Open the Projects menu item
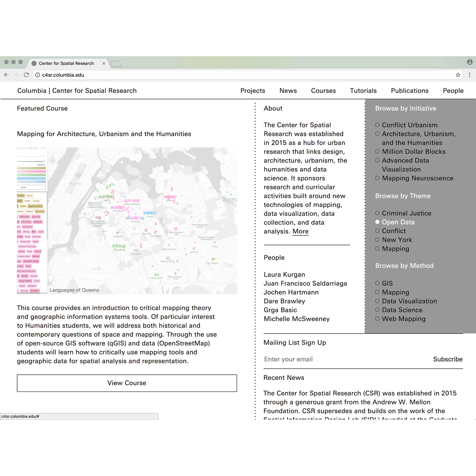Viewport: 476px width, 476px height. click(x=253, y=91)
